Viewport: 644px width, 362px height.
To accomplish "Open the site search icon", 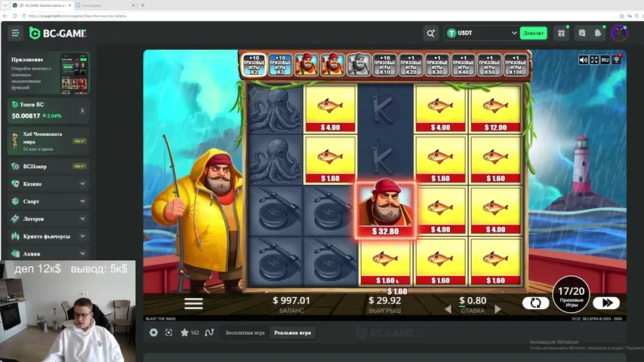I will [430, 33].
